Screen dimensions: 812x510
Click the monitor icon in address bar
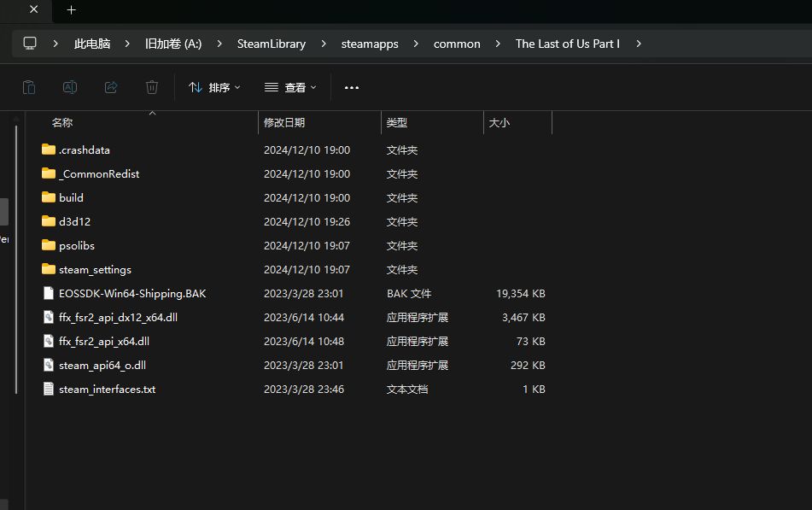pyautogui.click(x=30, y=44)
